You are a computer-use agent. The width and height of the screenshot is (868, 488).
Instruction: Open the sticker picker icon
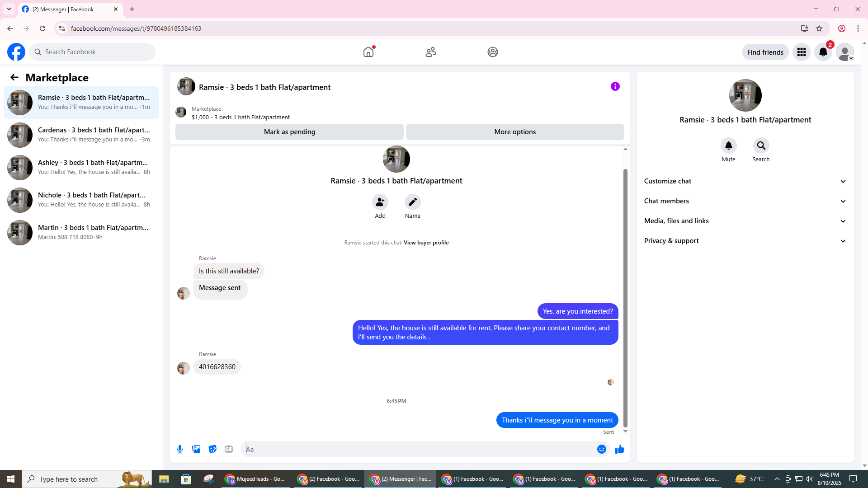212,449
